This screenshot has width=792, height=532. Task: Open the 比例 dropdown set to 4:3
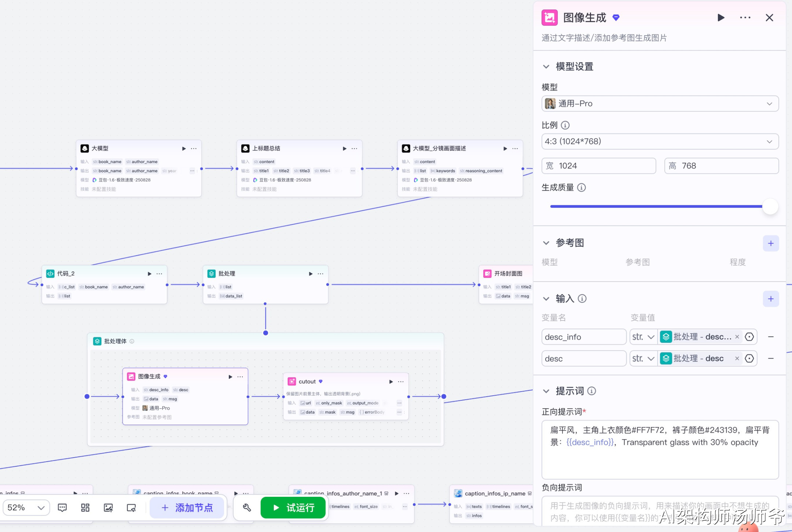click(x=660, y=142)
